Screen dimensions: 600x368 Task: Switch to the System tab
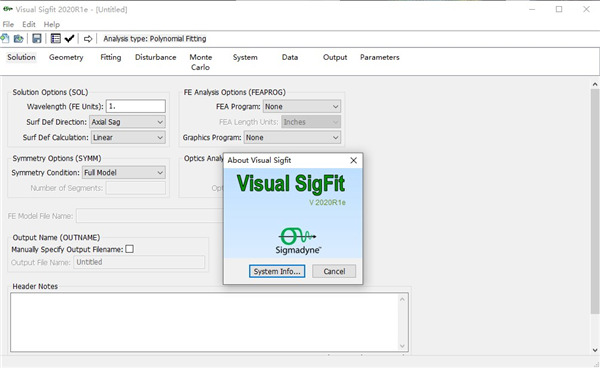point(245,57)
